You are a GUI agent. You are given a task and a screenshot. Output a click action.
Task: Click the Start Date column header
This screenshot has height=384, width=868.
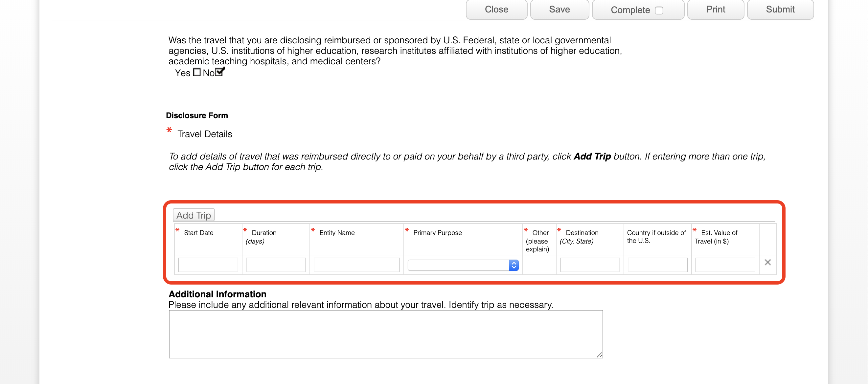pos(198,233)
